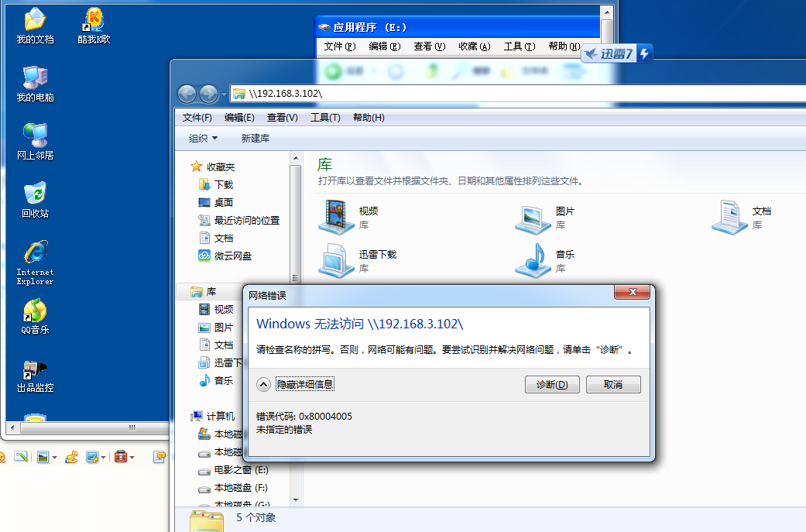Image resolution: width=806 pixels, height=532 pixels.
Task: Click the message history icon in chat toolbar
Action: (x=159, y=456)
